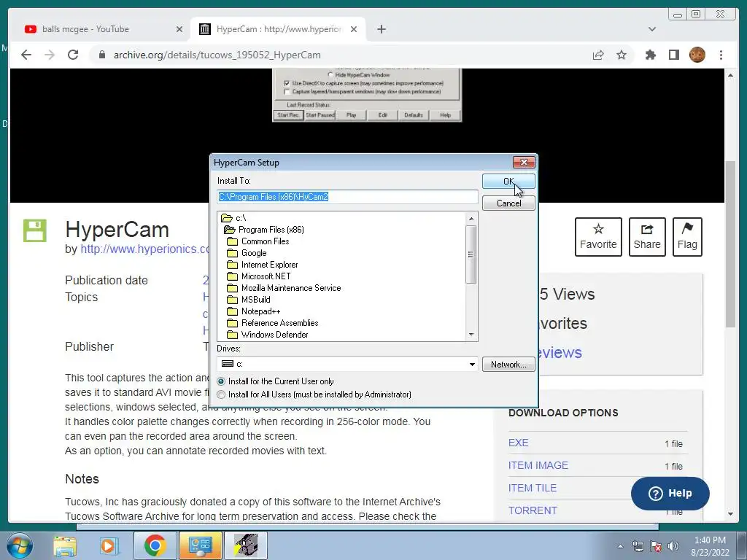Open the Chrome profile avatar
This screenshot has width=747, height=560.
pyautogui.click(x=697, y=55)
